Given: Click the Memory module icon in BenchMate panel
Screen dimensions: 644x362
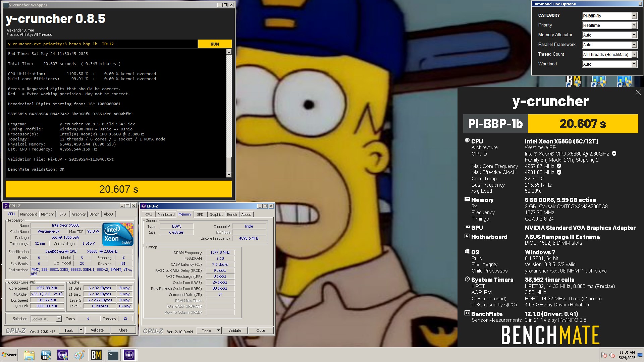Looking at the screenshot, I should [467, 199].
